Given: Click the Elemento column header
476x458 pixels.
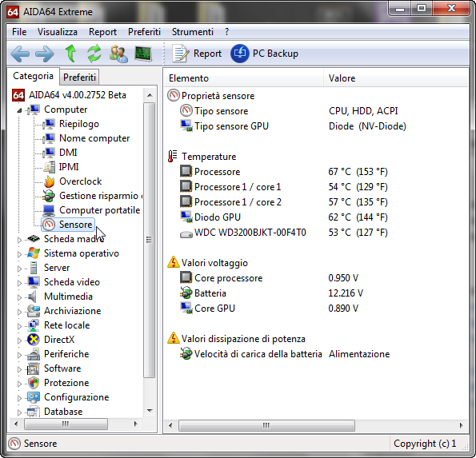Looking at the screenshot, I should click(x=244, y=78).
